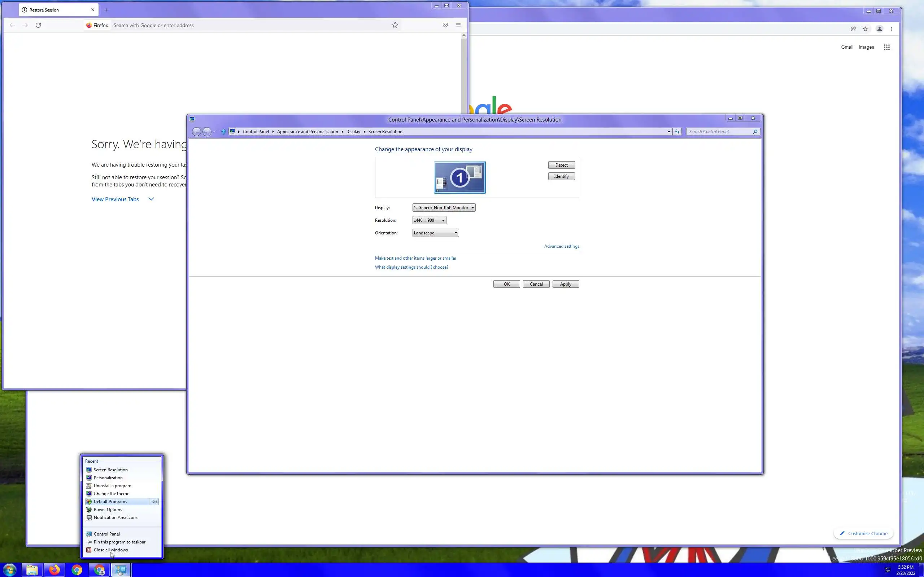Choose Close all windows entry
The image size is (924, 577).
click(x=111, y=550)
